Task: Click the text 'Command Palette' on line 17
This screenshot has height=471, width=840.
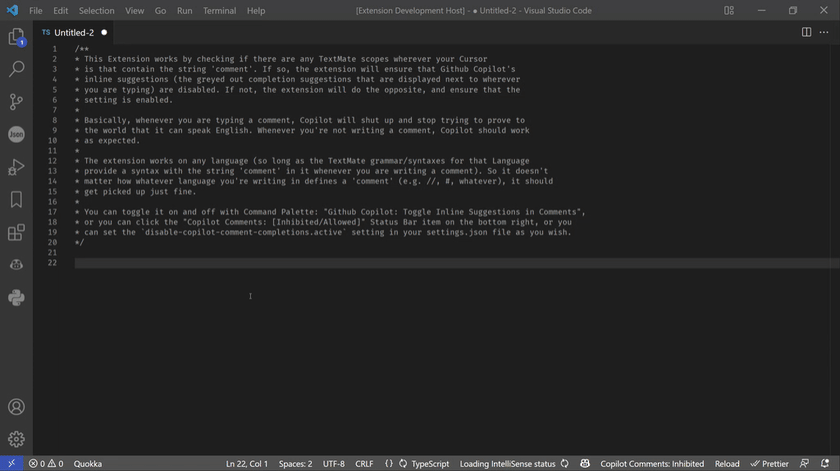Action: (x=279, y=212)
